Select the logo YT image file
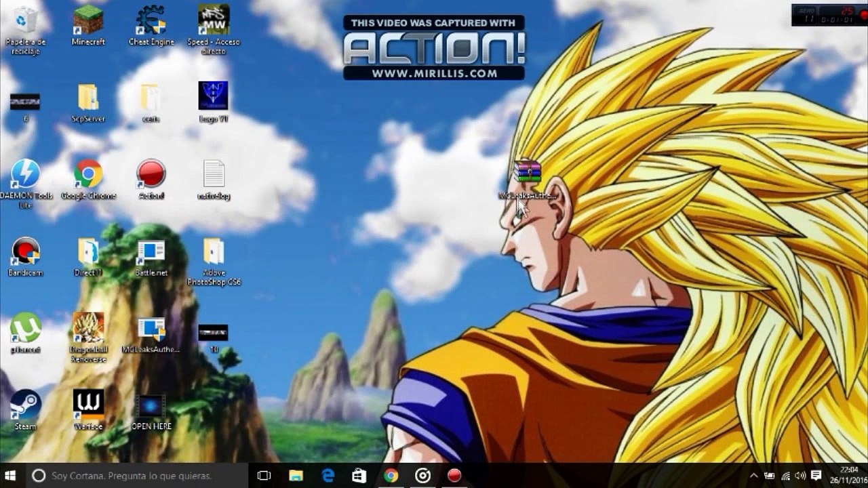Screen dimensions: 868x488 pos(213,102)
